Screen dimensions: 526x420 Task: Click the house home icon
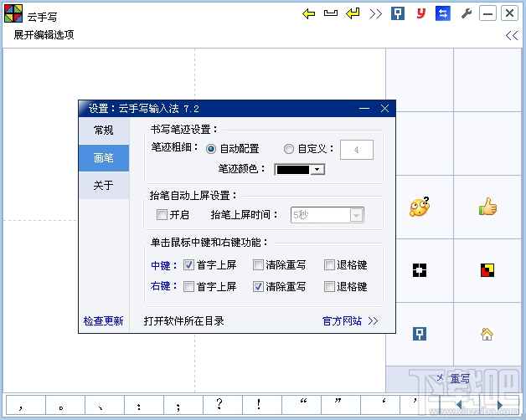click(487, 334)
